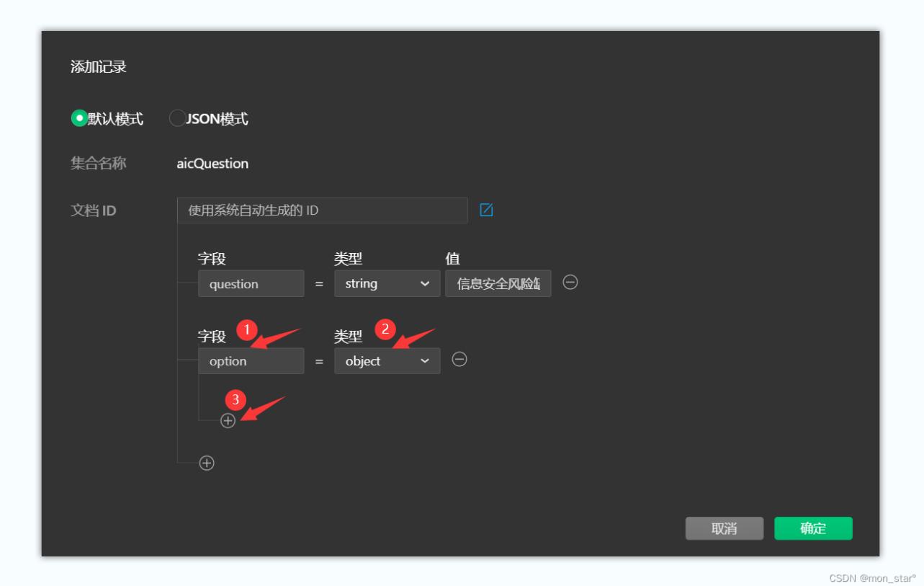Remove the option field using its minus icon

pos(459,360)
